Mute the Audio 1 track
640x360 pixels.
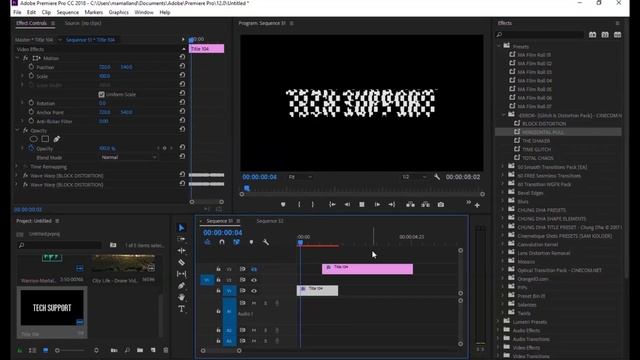click(254, 303)
